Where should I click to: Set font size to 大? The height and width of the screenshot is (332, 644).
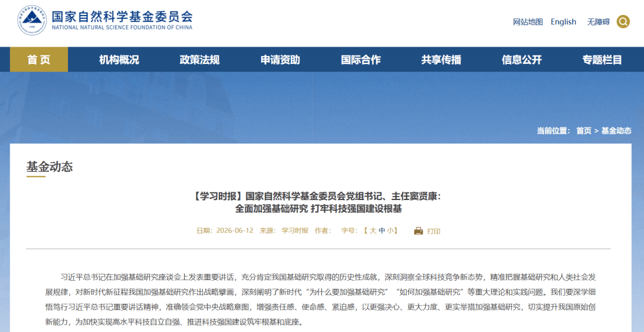tap(373, 231)
